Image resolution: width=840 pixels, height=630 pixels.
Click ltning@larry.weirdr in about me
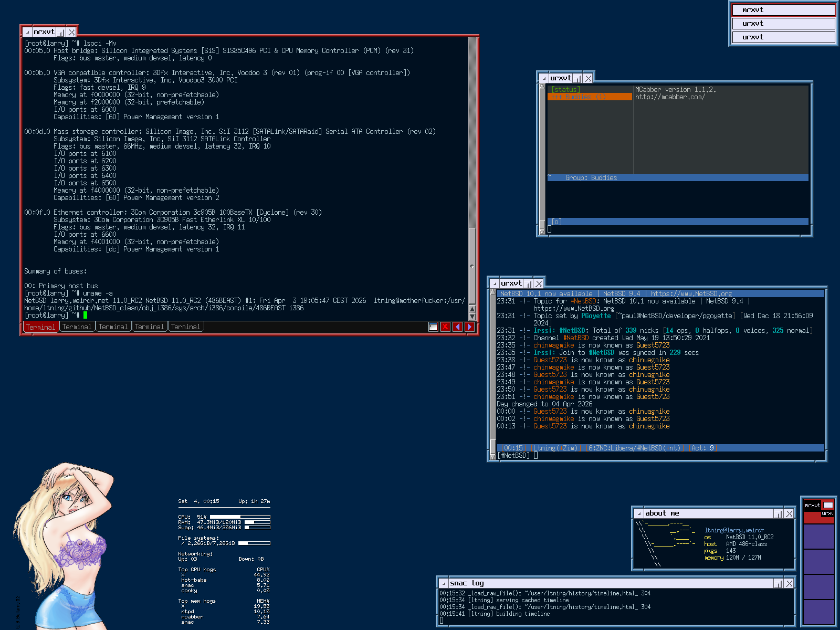(734, 531)
